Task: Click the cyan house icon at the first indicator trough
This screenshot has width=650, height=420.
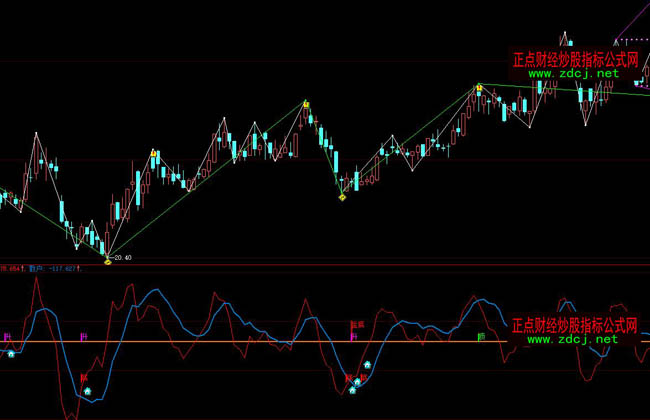Action: [x=87, y=391]
